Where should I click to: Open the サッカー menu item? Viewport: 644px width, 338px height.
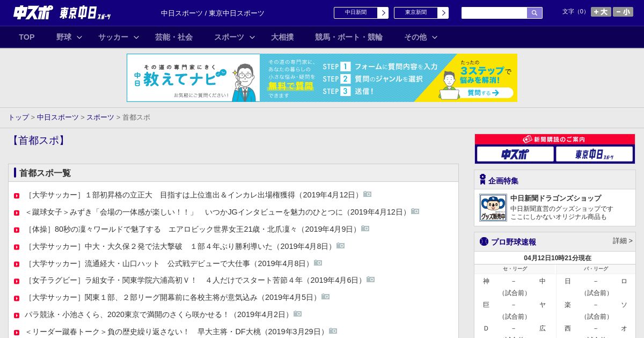(113, 37)
